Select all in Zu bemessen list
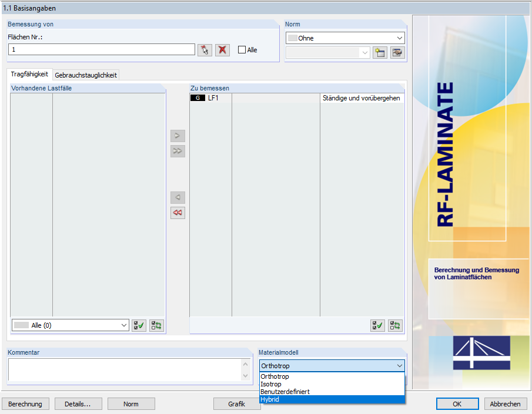 coord(377,325)
